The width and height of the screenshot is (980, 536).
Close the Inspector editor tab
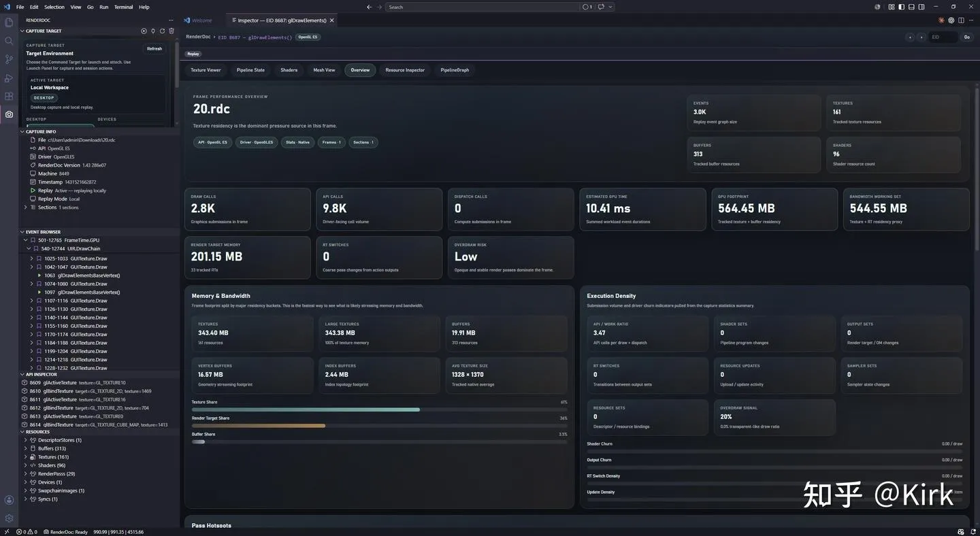pyautogui.click(x=332, y=20)
